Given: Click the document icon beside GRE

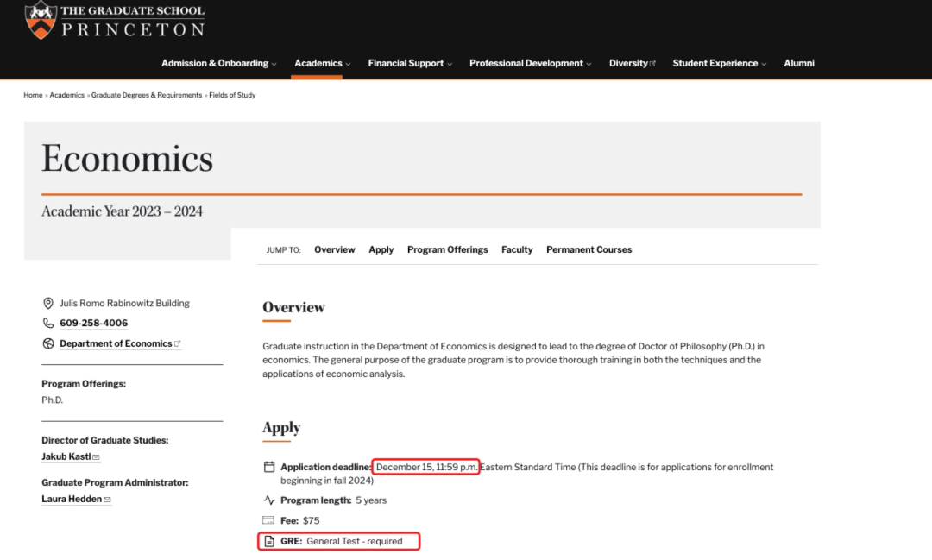Looking at the screenshot, I should (x=269, y=542).
